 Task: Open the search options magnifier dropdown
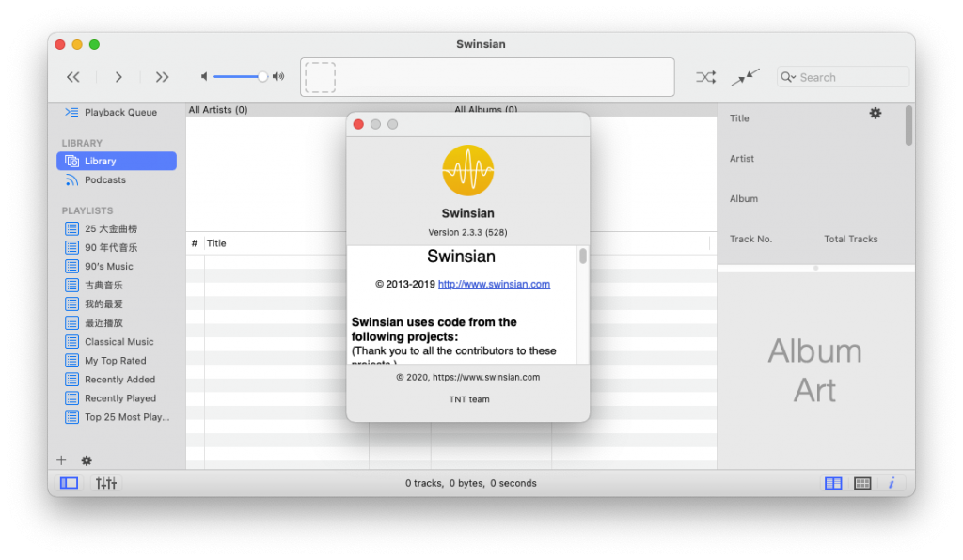click(x=788, y=77)
